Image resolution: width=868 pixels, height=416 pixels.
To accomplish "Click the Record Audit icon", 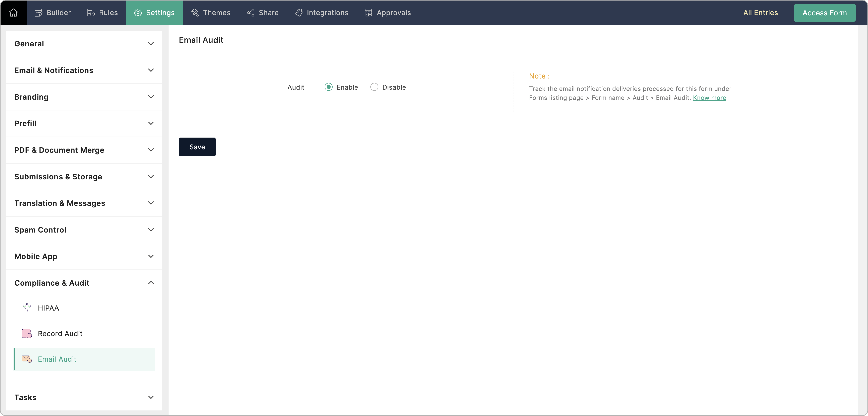I will click(x=27, y=333).
